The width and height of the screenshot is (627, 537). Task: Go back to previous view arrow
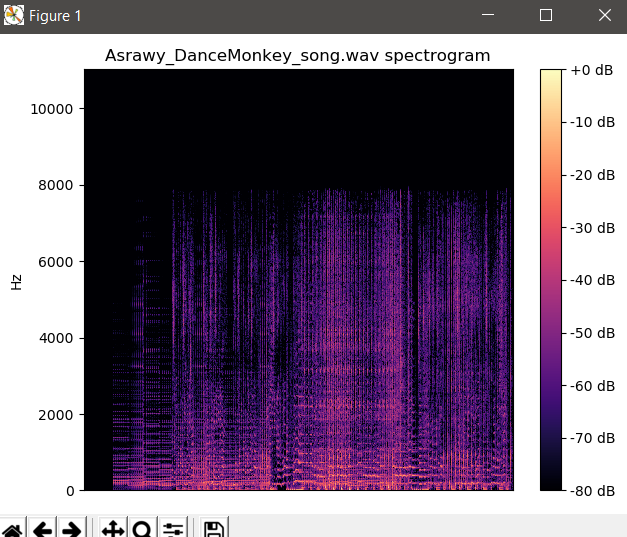point(43,529)
